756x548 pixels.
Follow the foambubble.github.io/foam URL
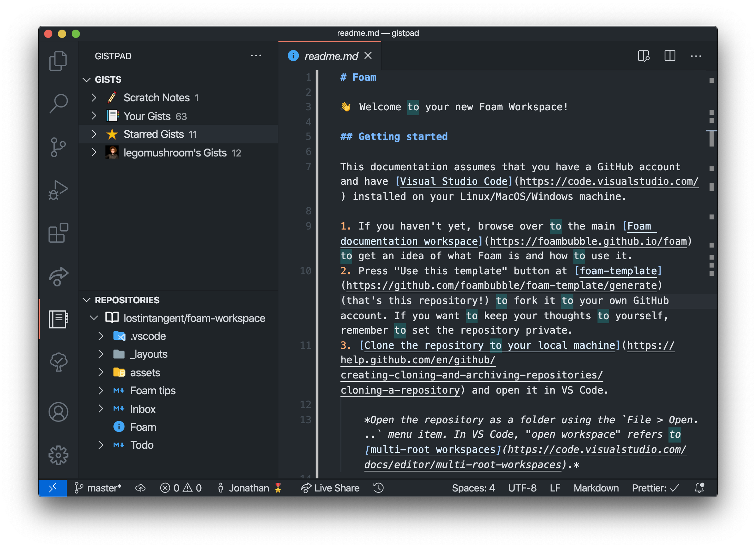(588, 241)
